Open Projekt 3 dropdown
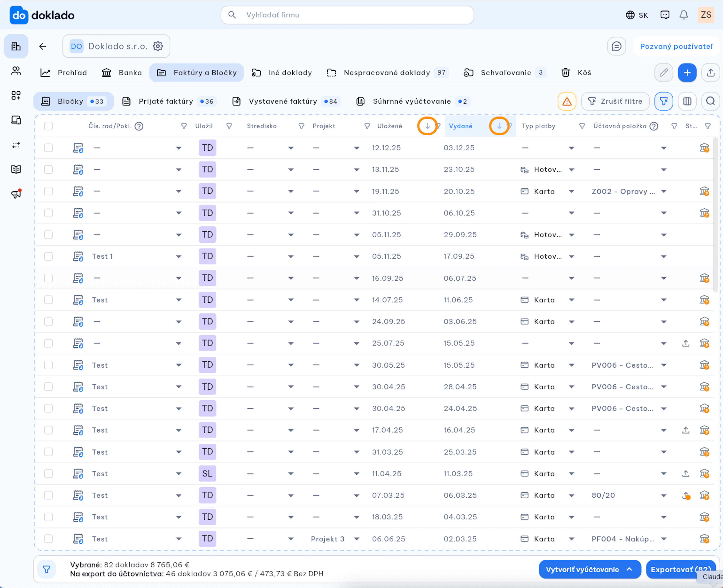Viewport: 723px width, 588px height. tap(356, 539)
